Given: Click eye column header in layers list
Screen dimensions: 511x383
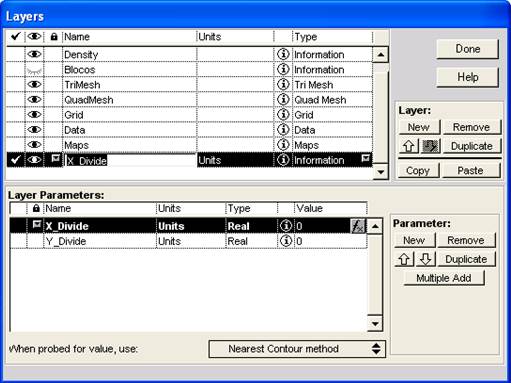Looking at the screenshot, I should point(34,36).
